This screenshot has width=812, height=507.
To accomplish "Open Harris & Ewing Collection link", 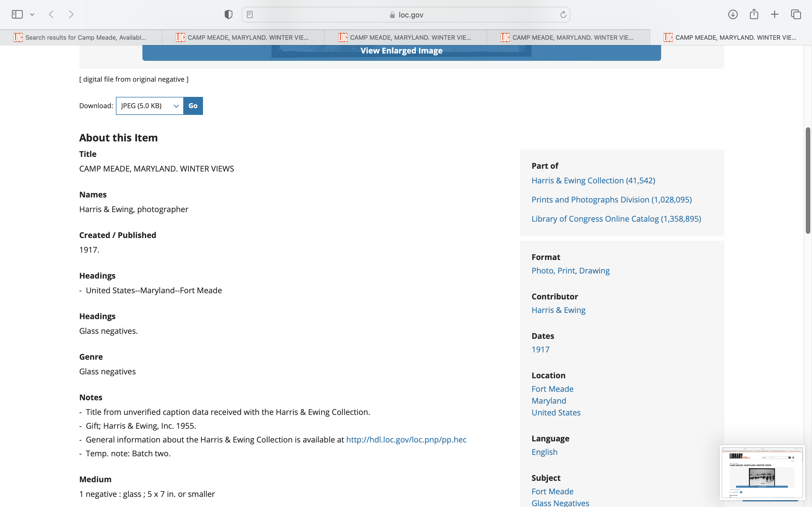I will click(x=593, y=180).
